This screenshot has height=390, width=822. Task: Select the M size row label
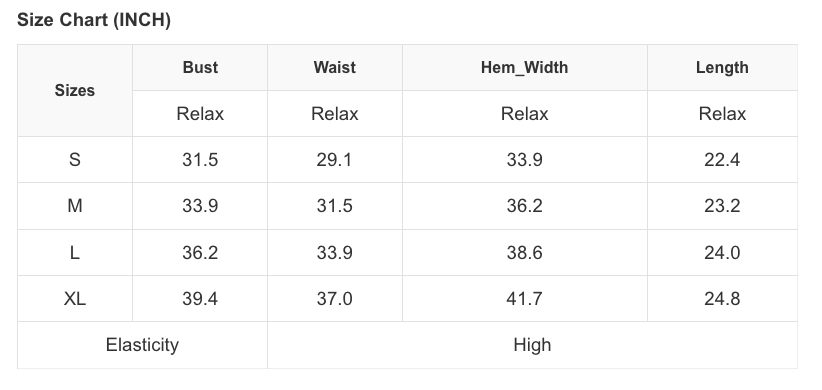coord(75,206)
